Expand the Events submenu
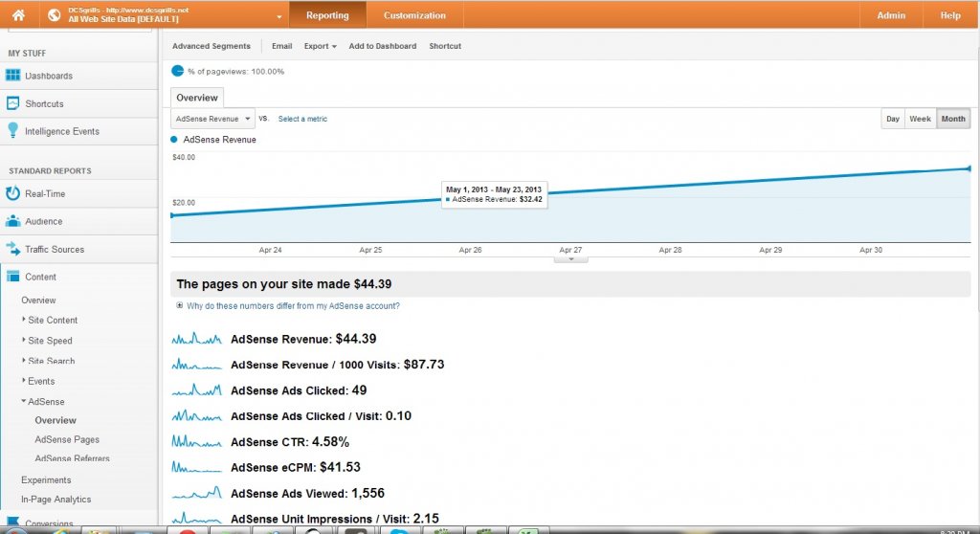 pos(38,381)
